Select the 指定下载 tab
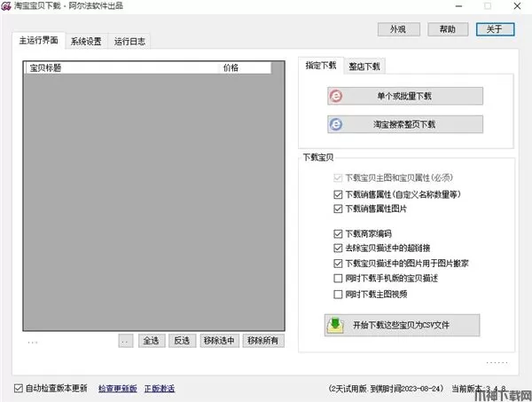This screenshot has height=402, width=532. point(321,66)
